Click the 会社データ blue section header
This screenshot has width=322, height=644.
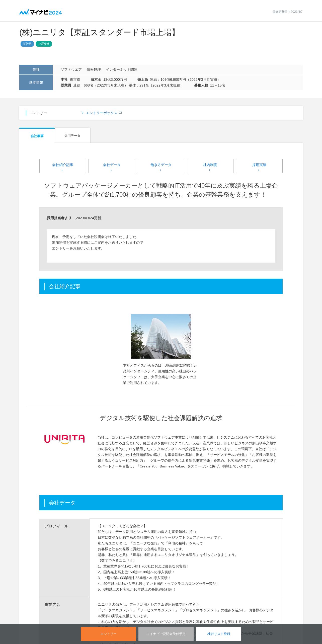(x=161, y=503)
